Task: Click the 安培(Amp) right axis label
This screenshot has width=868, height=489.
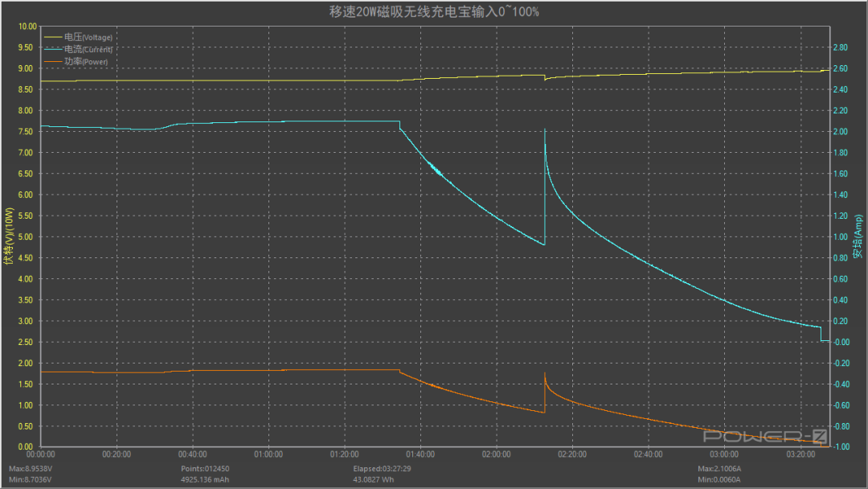Action: pos(858,236)
